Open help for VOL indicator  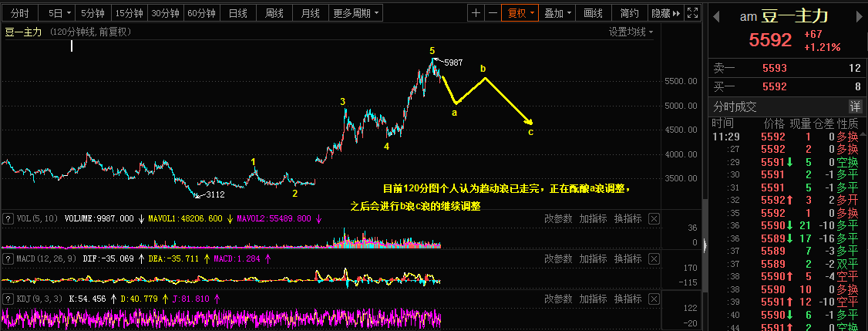tap(8, 218)
